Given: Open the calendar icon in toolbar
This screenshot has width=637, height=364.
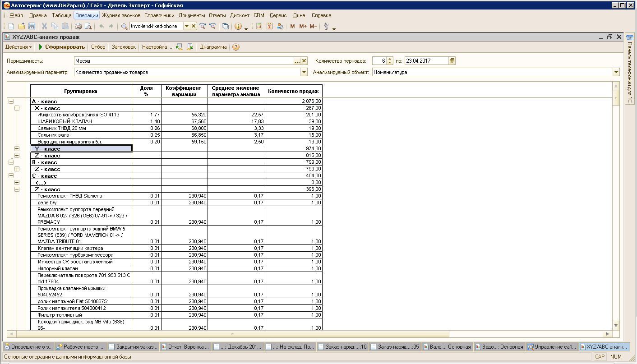Looking at the screenshot, I should point(269,27).
